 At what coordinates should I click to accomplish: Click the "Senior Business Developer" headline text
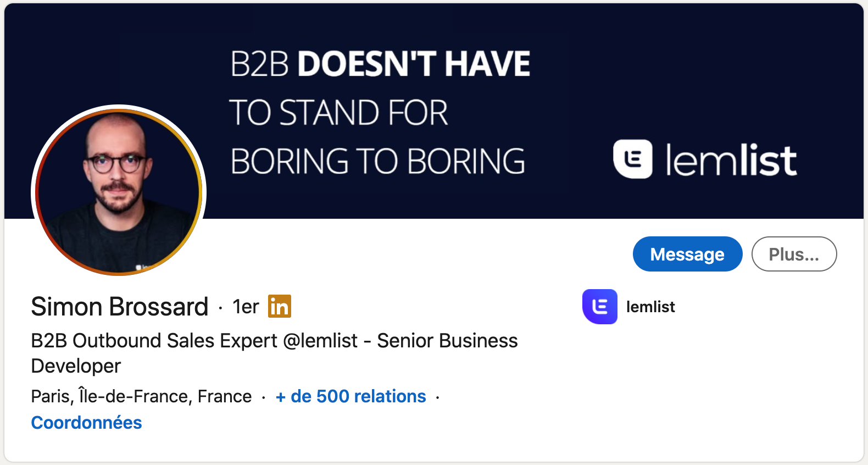point(448,341)
